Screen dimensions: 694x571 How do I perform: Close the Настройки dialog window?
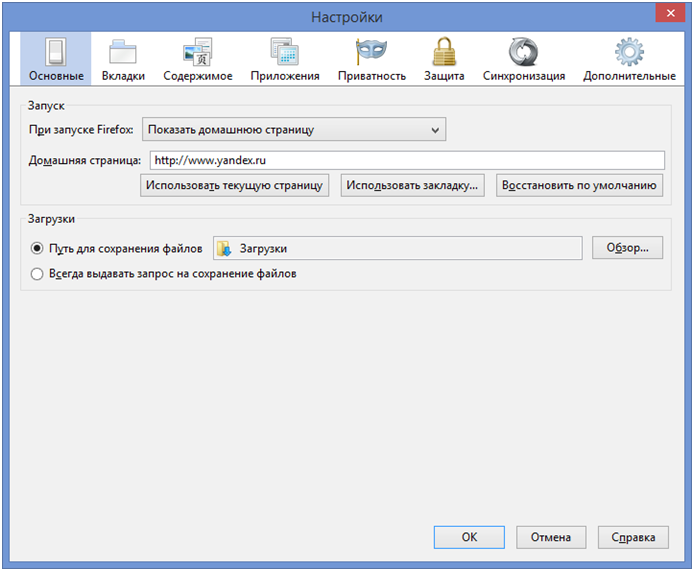click(671, 13)
